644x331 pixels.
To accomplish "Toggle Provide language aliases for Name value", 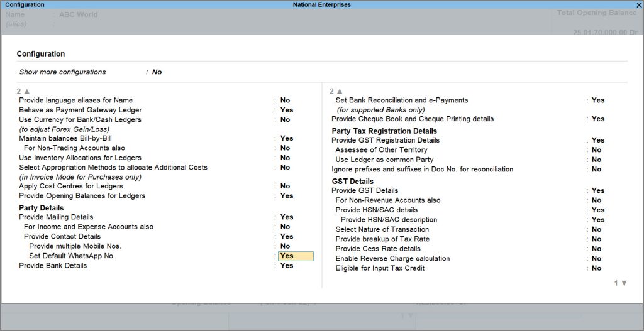I will 285,100.
